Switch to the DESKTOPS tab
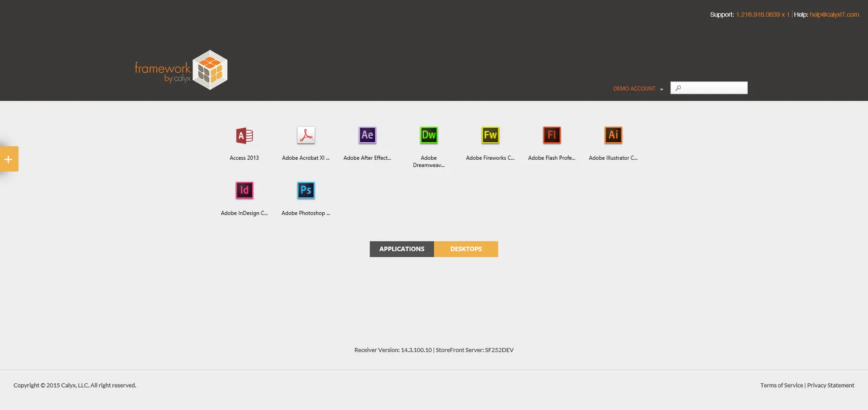The width and height of the screenshot is (868, 410). (x=466, y=249)
